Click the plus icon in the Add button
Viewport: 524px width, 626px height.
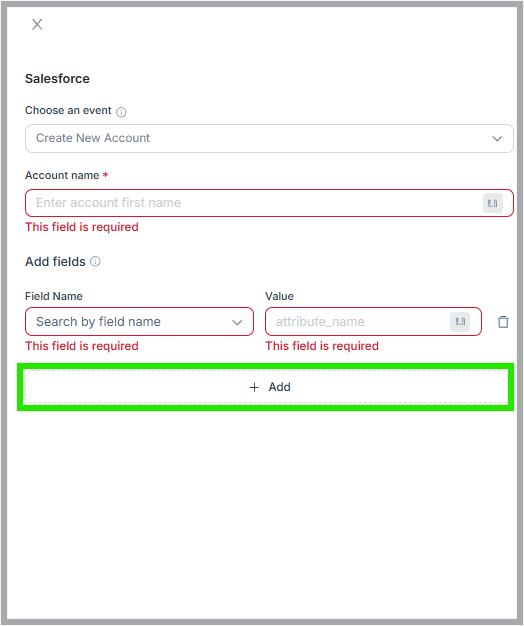click(254, 387)
